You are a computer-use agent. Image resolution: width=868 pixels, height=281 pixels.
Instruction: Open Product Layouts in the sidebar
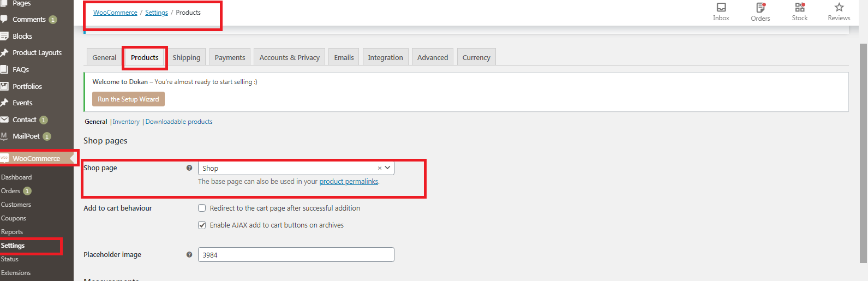[37, 53]
